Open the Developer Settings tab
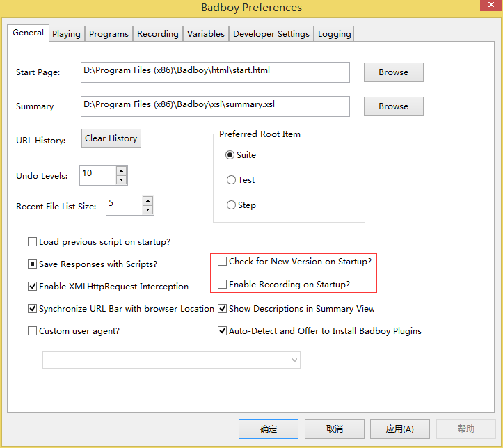The height and width of the screenshot is (448, 503). point(271,34)
